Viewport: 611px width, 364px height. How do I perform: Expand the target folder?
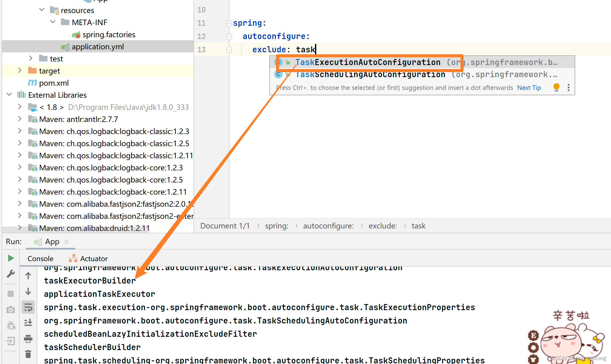[20, 71]
